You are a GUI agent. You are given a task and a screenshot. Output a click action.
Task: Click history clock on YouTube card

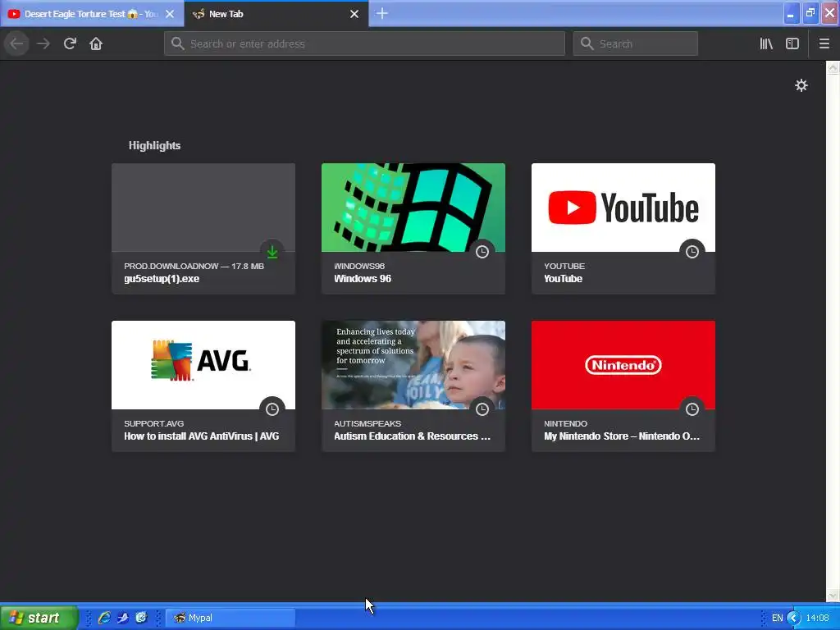tap(692, 251)
